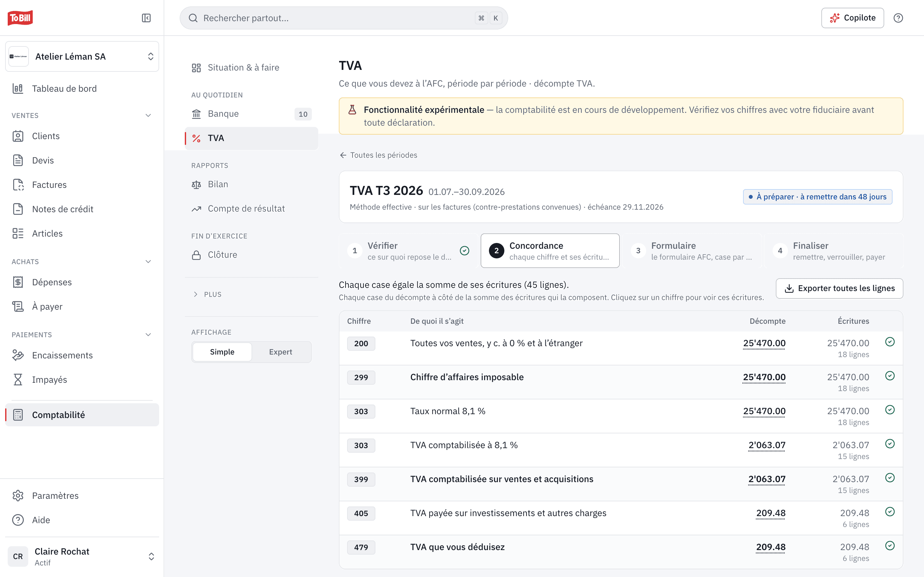
Task: Collapse the sidebar with the panel icon
Action: pyautogui.click(x=146, y=18)
